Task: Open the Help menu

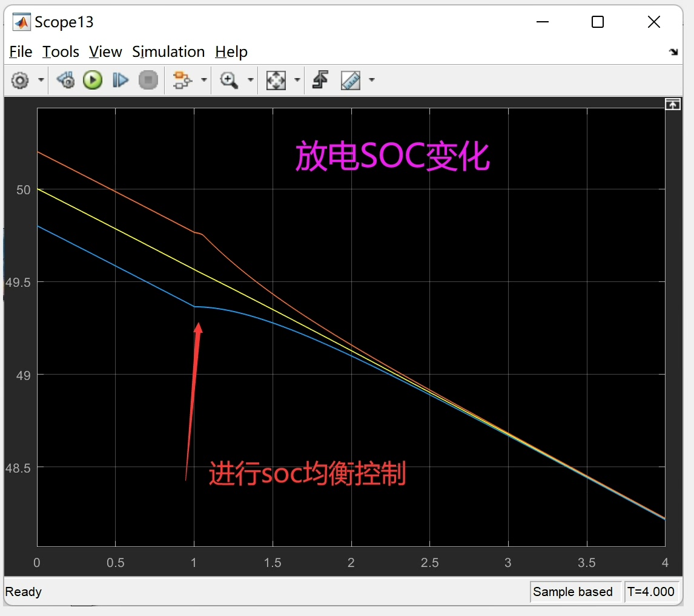Action: 231,52
